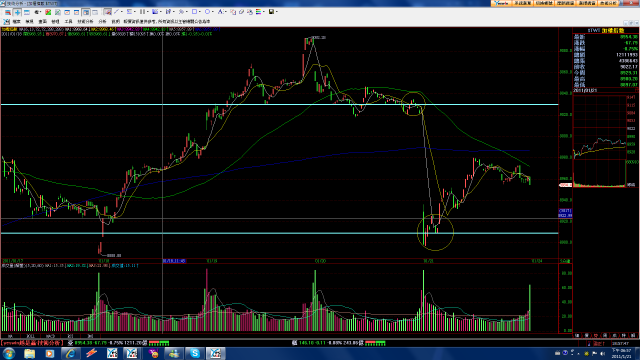
Task: Click the green chart edit toolbar icon
Action: click(x=58, y=12)
